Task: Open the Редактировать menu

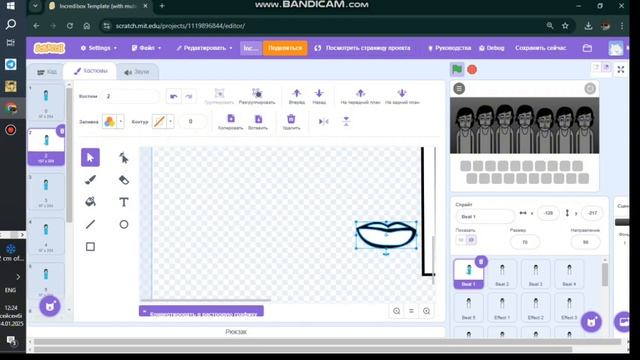Action: (x=204, y=48)
